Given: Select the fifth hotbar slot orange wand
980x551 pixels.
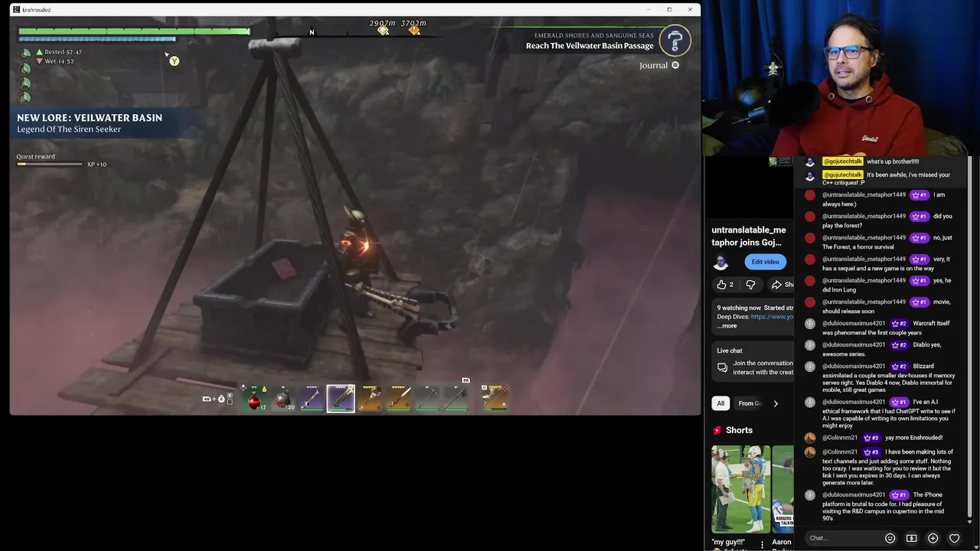Looking at the screenshot, I should pyautogui.click(x=370, y=398).
